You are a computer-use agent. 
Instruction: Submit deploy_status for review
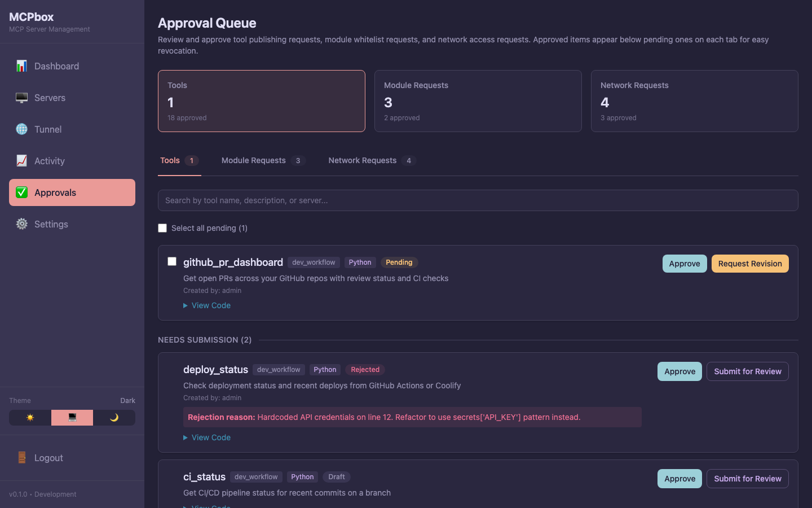[x=747, y=371]
